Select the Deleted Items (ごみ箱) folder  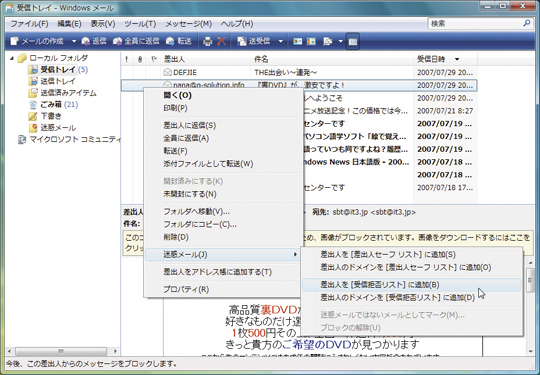pos(54,104)
